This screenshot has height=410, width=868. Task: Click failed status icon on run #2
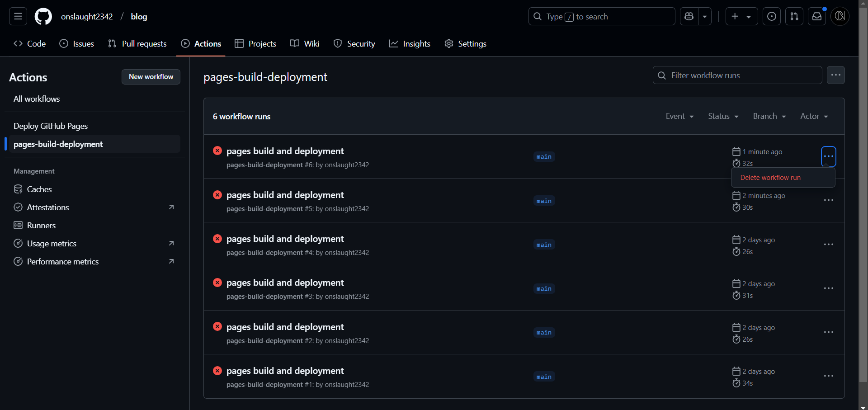pyautogui.click(x=217, y=326)
